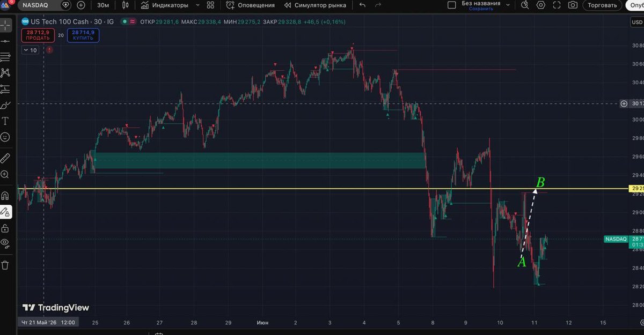Click the Сохранить save link

tap(481, 9)
